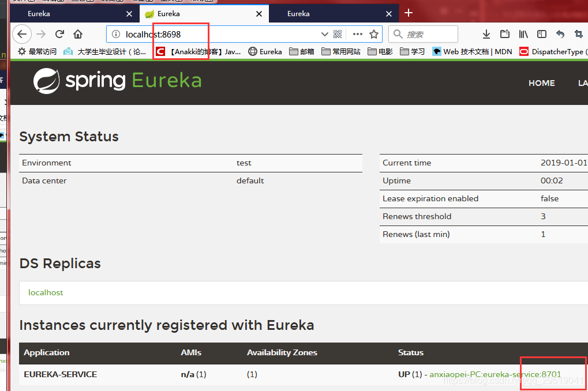This screenshot has height=391, width=588.
Task: Click the site information icon beside localhost
Action: tap(116, 35)
